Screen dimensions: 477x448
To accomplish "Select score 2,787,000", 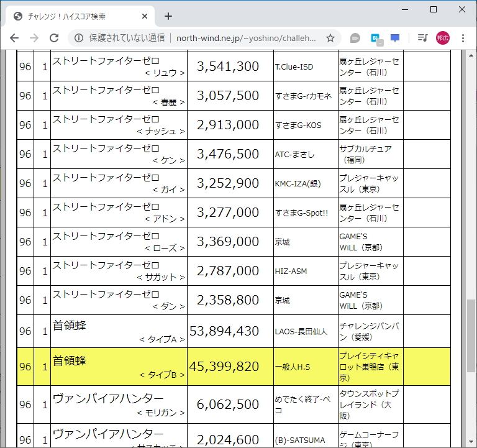I will pyautogui.click(x=228, y=271).
